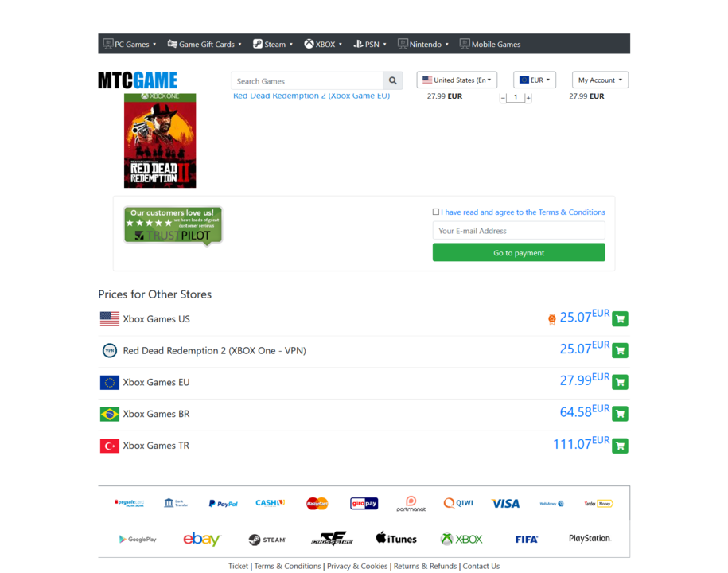
Task: Check the Terms & Conditions agreement box
Action: [x=435, y=212]
